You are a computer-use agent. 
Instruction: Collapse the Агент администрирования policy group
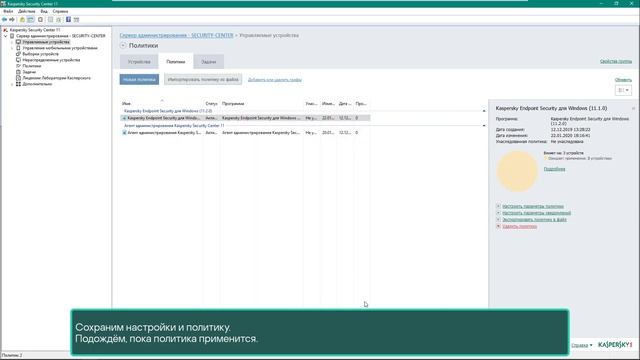point(484,126)
